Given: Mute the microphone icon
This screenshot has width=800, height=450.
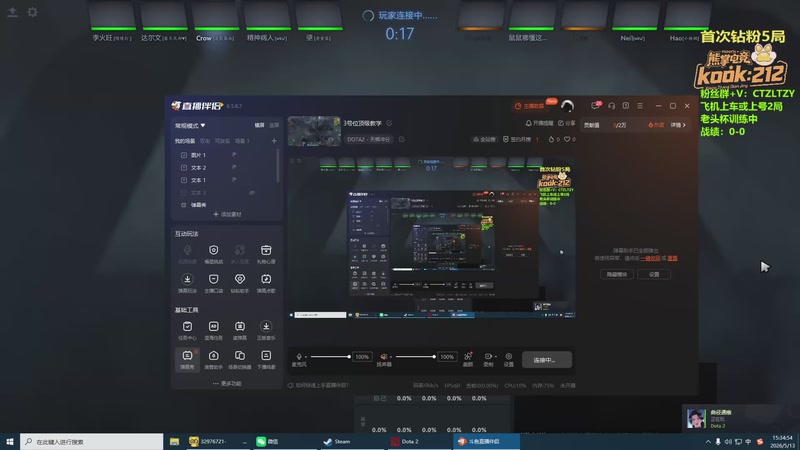Looking at the screenshot, I should 299,357.
